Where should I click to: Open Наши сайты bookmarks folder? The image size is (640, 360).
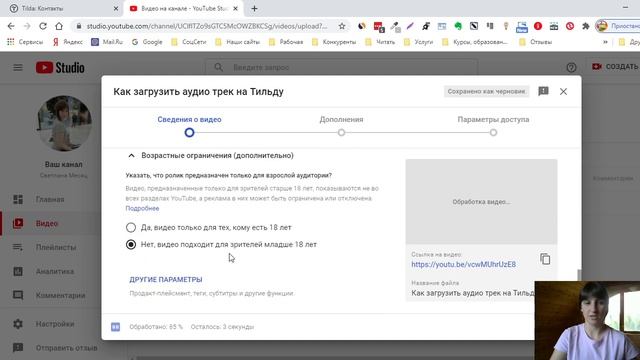click(238, 42)
